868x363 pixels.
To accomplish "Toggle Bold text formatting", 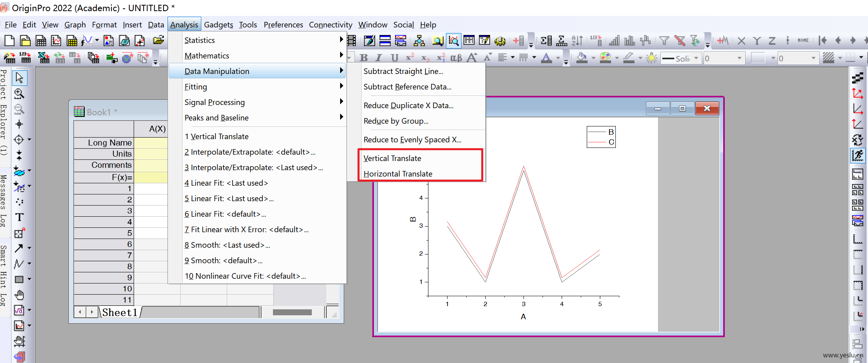I will pyautogui.click(x=364, y=58).
